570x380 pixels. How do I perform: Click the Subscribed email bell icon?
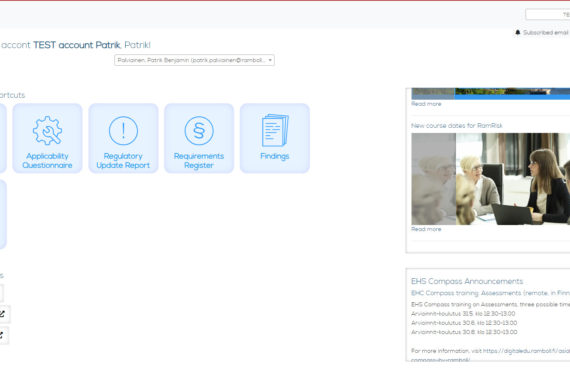pos(518,32)
